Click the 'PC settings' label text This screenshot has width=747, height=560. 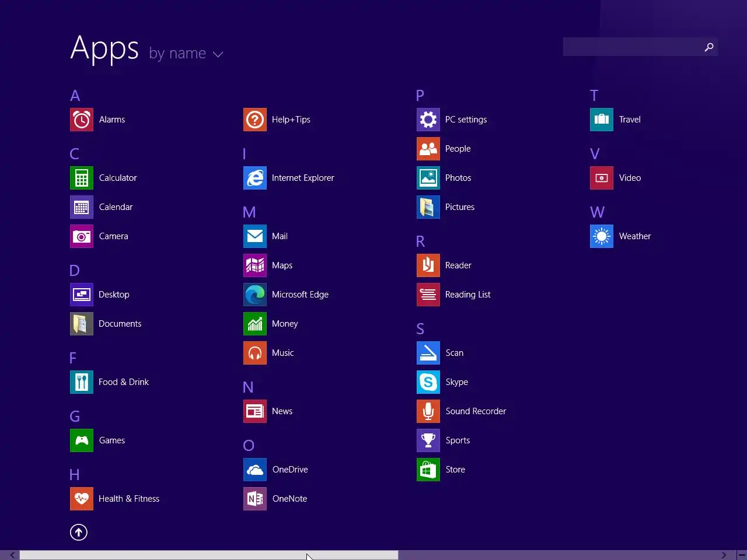click(466, 120)
